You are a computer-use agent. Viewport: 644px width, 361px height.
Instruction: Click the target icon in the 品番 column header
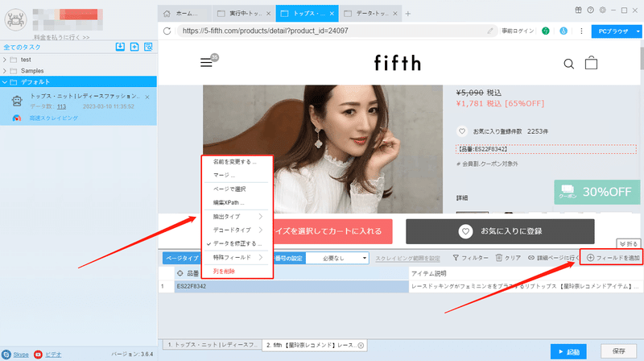[180, 273]
